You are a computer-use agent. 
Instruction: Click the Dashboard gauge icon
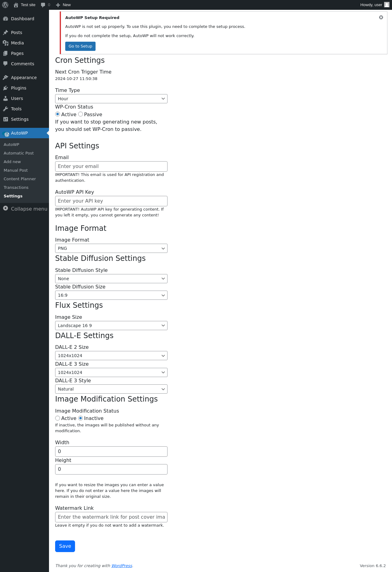pyautogui.click(x=6, y=19)
